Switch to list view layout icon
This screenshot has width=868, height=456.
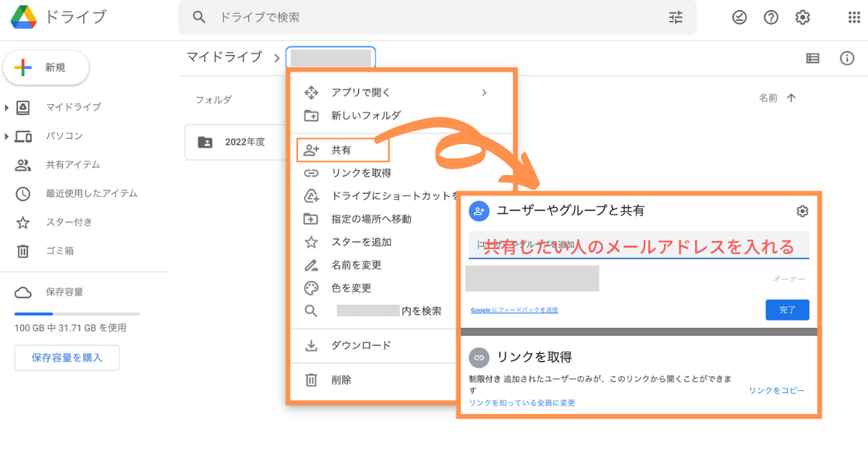[813, 58]
